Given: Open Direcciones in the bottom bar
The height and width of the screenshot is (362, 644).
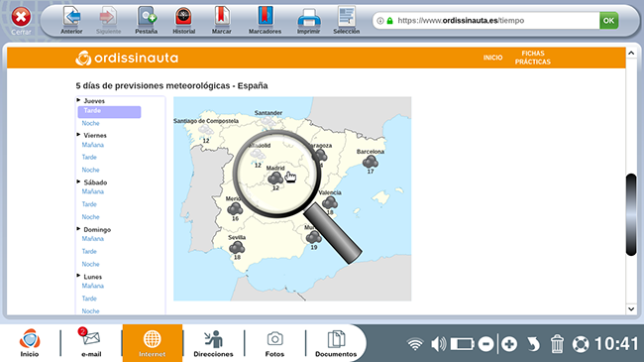Looking at the screenshot, I should pyautogui.click(x=213, y=343).
